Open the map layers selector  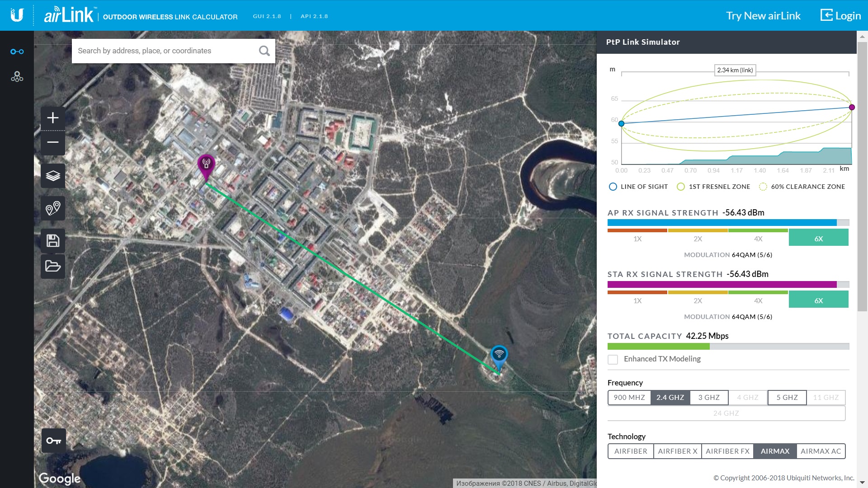pyautogui.click(x=53, y=175)
